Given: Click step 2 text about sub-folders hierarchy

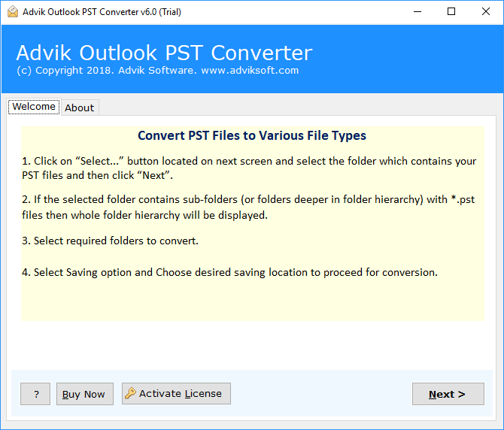Looking at the screenshot, I should click(248, 207).
